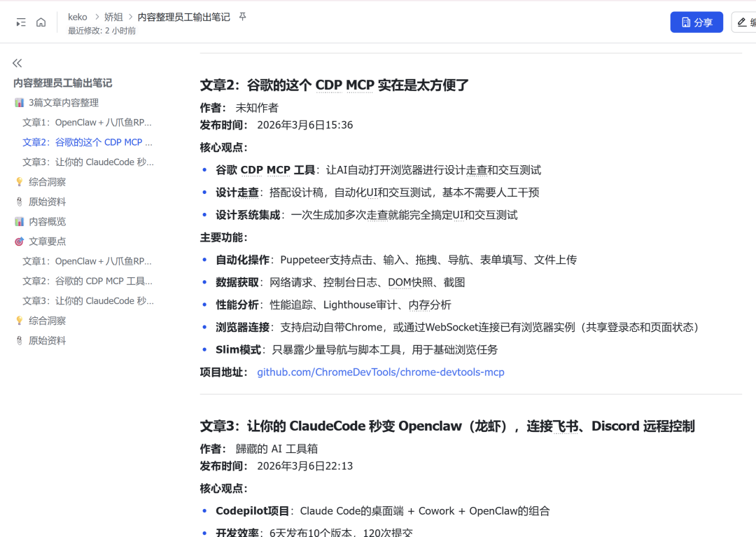Click the home icon in the top bar

41,22
